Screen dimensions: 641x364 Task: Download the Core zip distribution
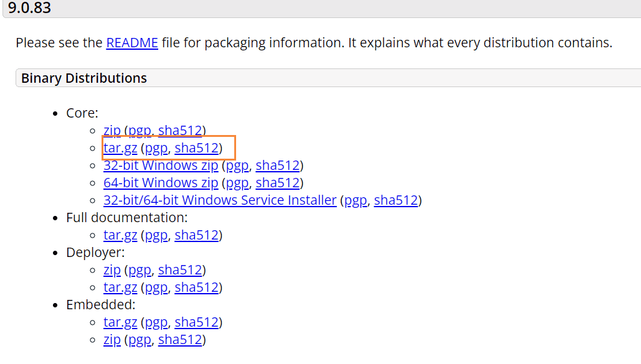[112, 131]
